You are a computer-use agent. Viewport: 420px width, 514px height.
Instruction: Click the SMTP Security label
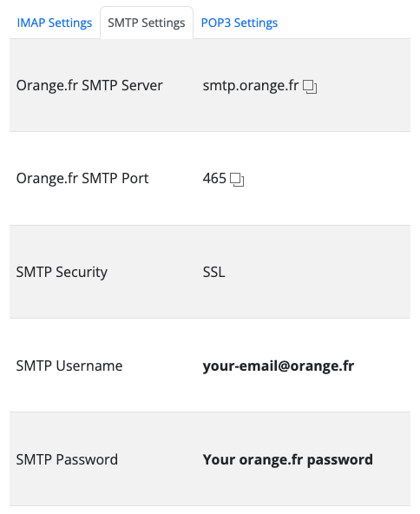[62, 273]
